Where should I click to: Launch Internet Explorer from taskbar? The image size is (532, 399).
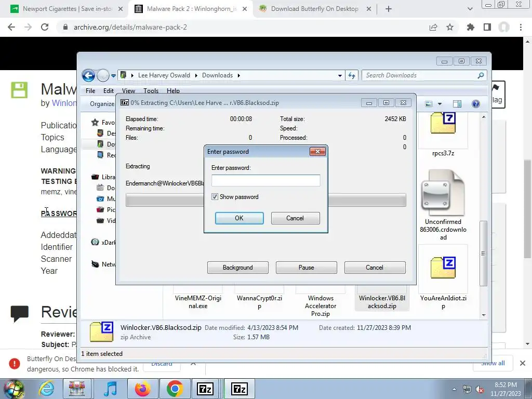point(46,389)
